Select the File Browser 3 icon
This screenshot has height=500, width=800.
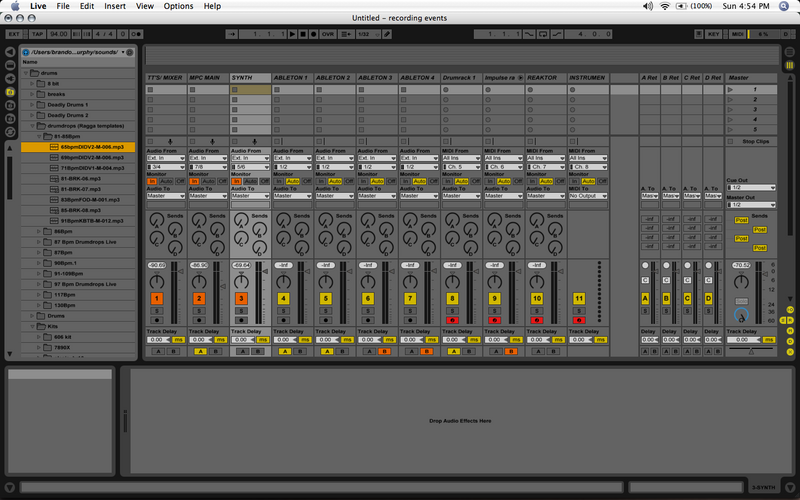coord(10,118)
